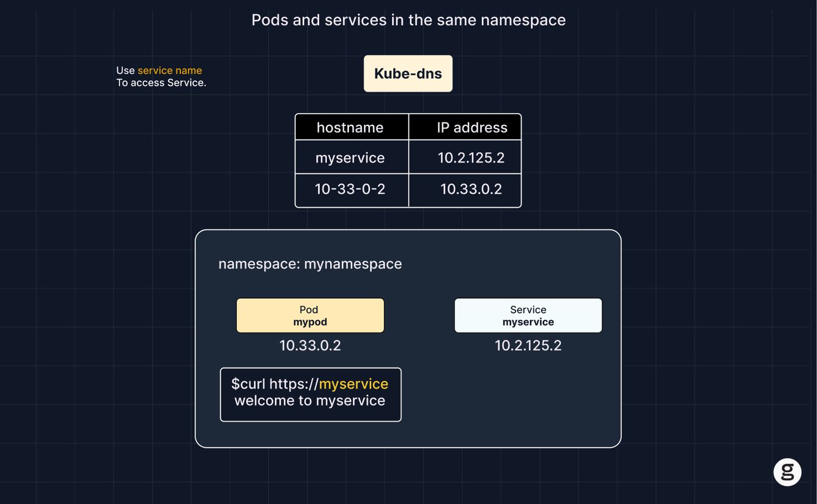Select the 10.33.0.2 table cell
The width and height of the screenshot is (817, 504).
point(465,190)
